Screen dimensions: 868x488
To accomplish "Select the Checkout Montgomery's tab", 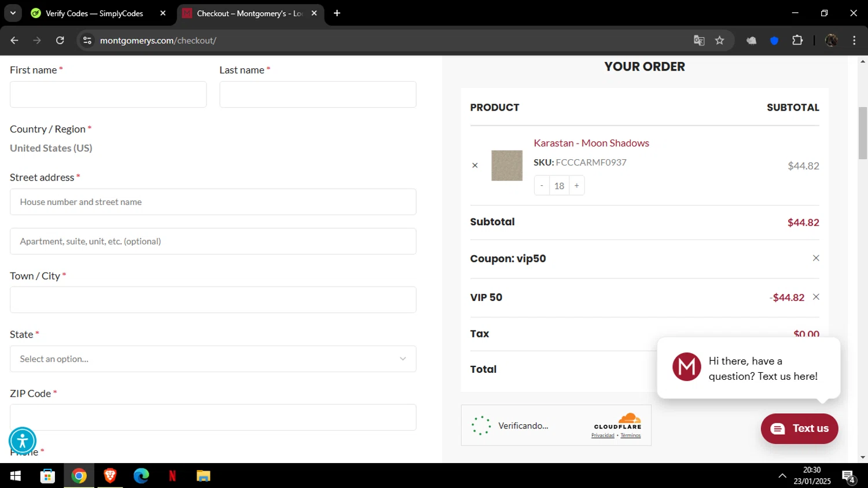I will click(x=249, y=13).
